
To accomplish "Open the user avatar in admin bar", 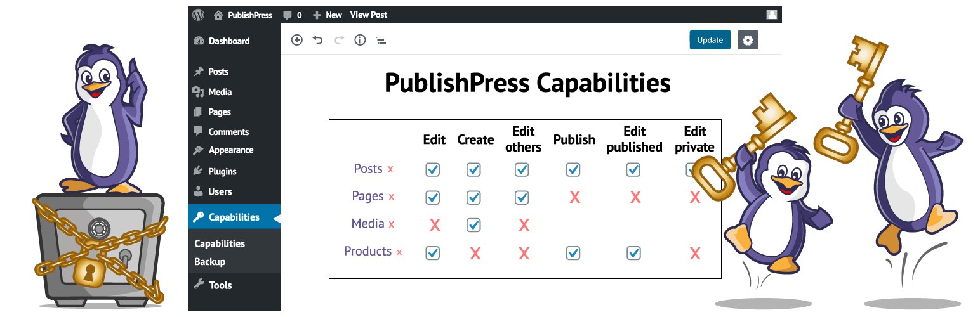I will [771, 15].
